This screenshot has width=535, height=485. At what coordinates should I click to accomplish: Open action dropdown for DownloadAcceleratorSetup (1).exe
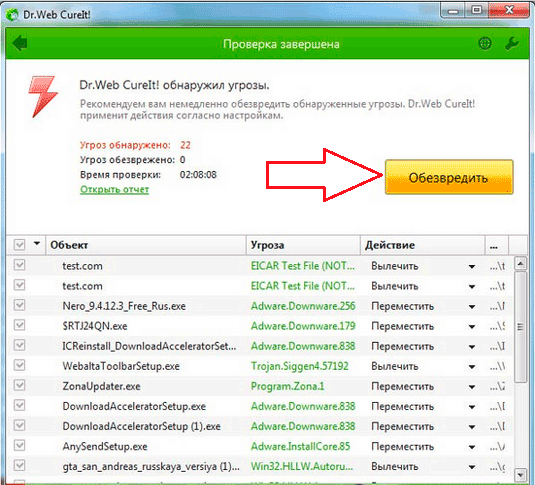[x=472, y=427]
